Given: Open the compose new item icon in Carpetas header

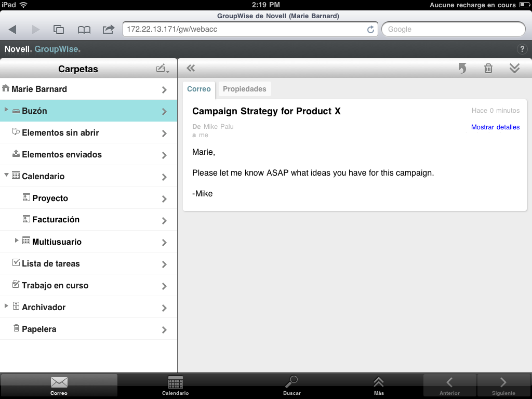Looking at the screenshot, I should [x=163, y=69].
